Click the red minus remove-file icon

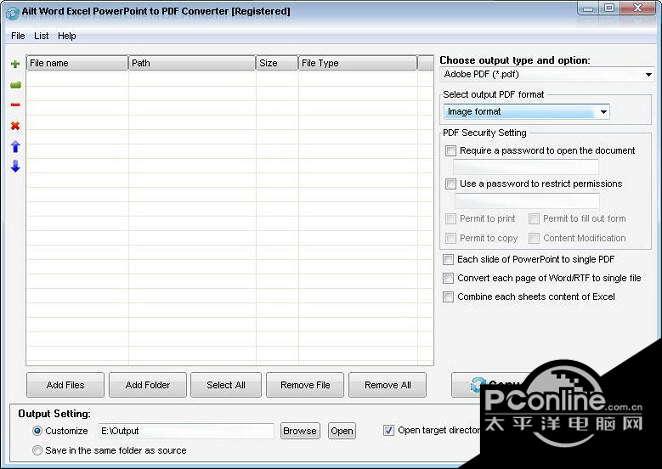click(15, 105)
